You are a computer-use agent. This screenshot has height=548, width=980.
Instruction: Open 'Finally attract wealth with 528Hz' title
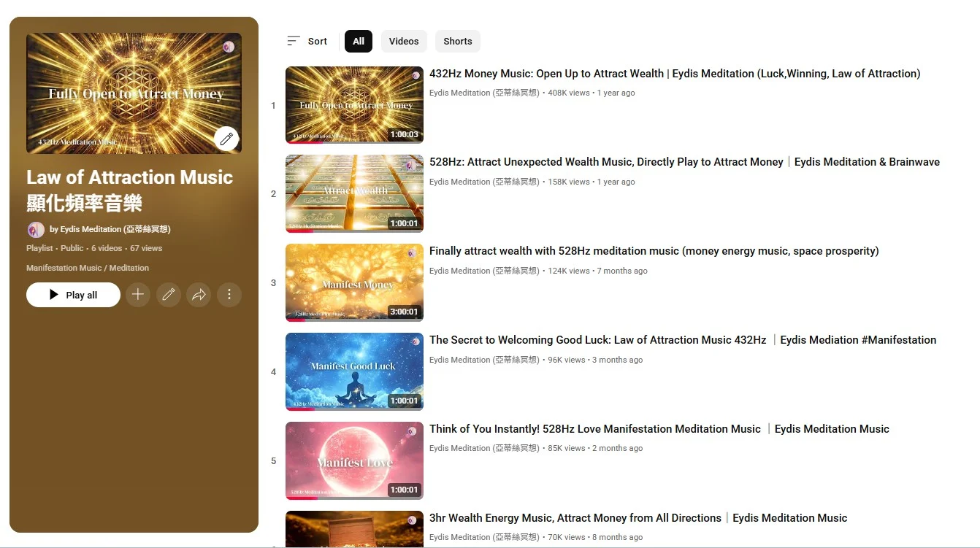pyautogui.click(x=654, y=251)
